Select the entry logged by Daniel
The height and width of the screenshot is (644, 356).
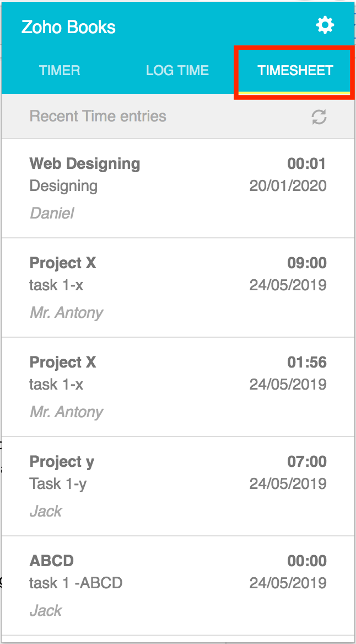pyautogui.click(x=52, y=213)
